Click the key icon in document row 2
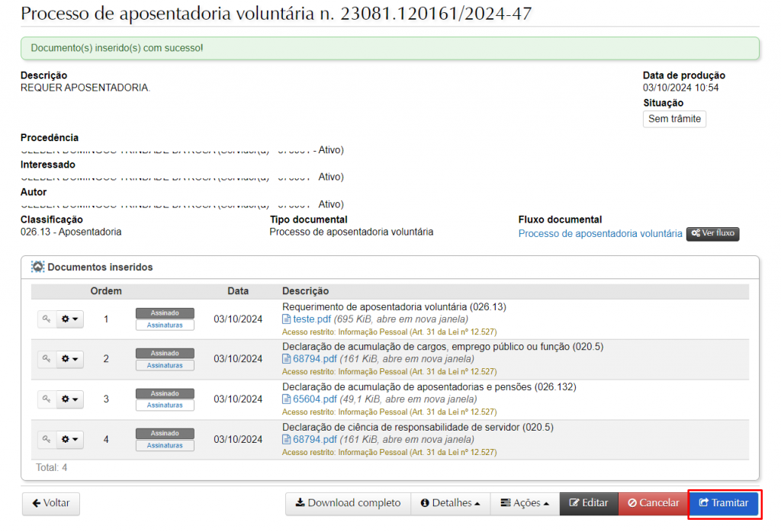This screenshot has height=532, width=781. [x=47, y=359]
